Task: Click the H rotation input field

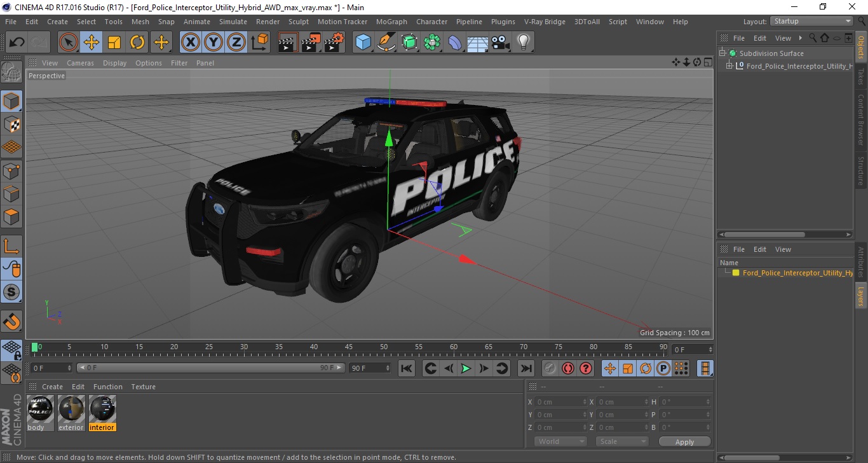Action: pyautogui.click(x=685, y=402)
